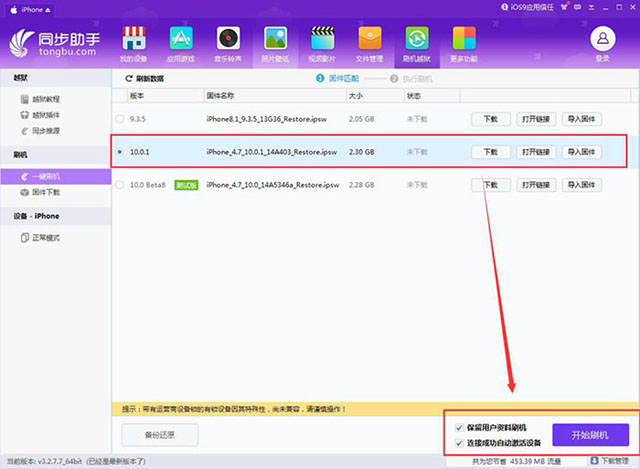Select the 10.0.1 firmware radio button
640x469 pixels.
(x=120, y=152)
